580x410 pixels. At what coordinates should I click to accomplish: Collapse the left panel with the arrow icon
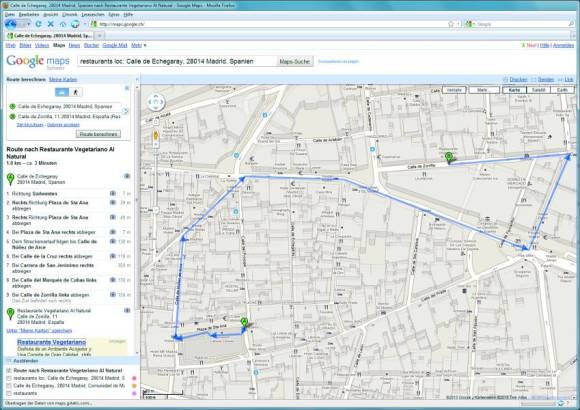[137, 79]
